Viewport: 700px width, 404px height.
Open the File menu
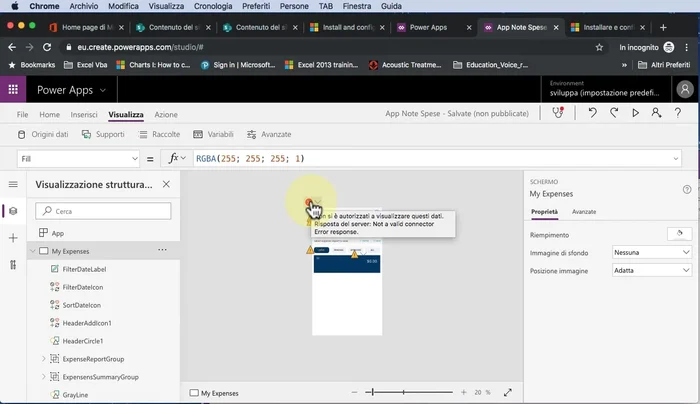point(22,115)
